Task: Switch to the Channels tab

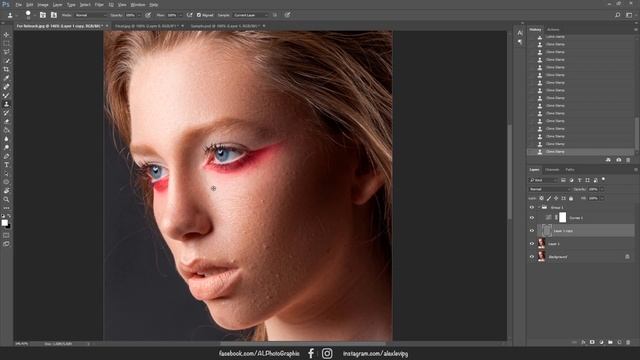Action: pos(552,170)
